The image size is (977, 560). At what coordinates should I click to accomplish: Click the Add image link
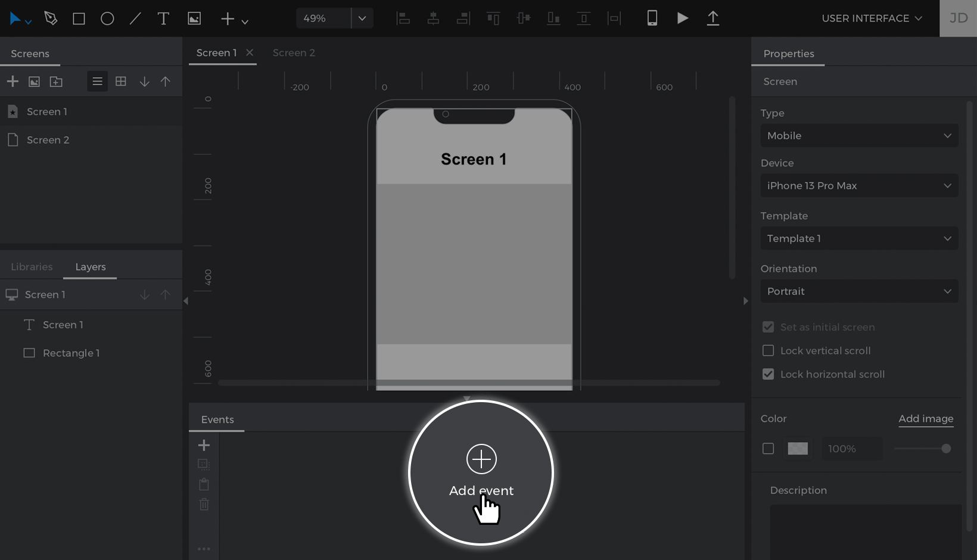coord(926,419)
